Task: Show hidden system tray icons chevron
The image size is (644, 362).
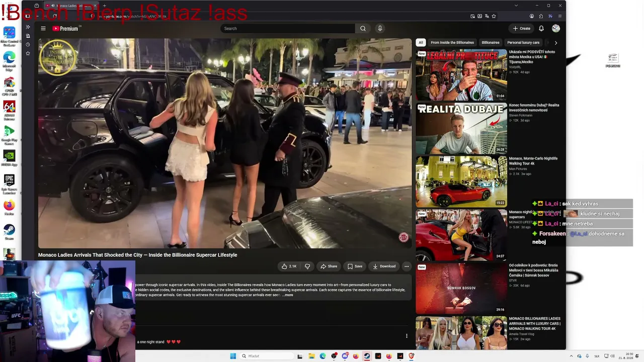Action: (572, 356)
